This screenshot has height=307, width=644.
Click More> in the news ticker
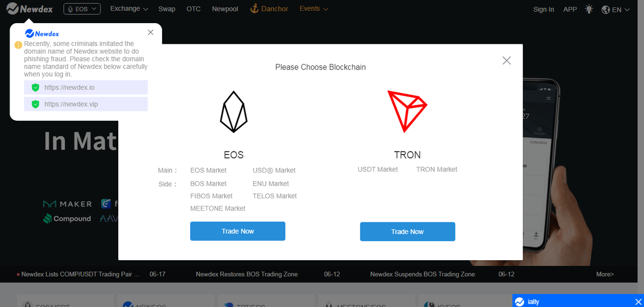(x=605, y=274)
